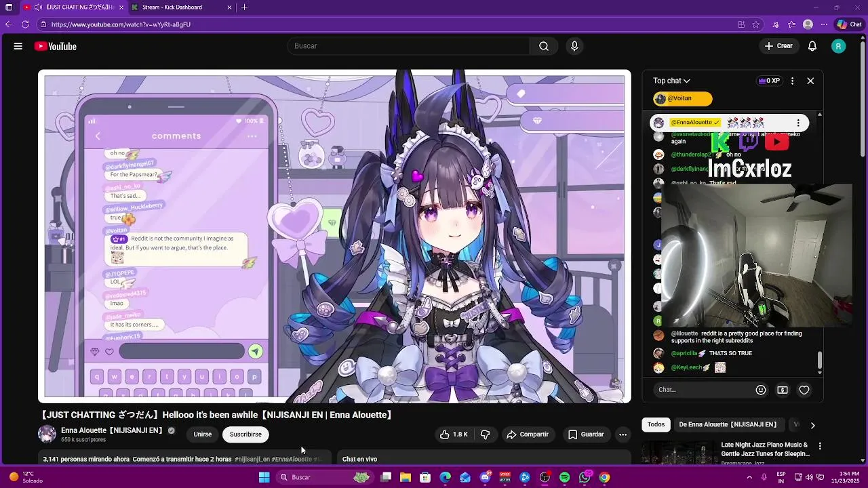This screenshot has width=868, height=488.
Task: Click the Compartir share button
Action: click(527, 434)
